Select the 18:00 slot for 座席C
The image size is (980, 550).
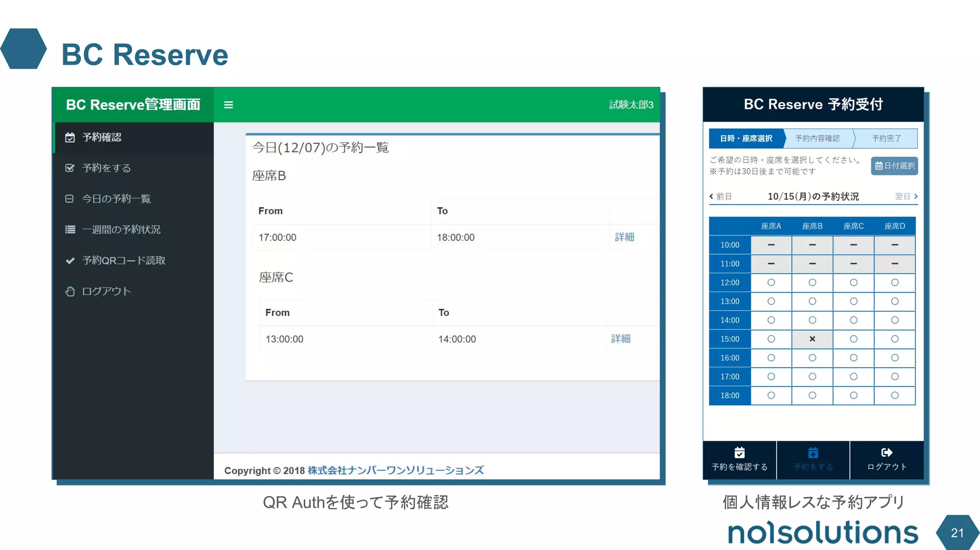pos(853,396)
